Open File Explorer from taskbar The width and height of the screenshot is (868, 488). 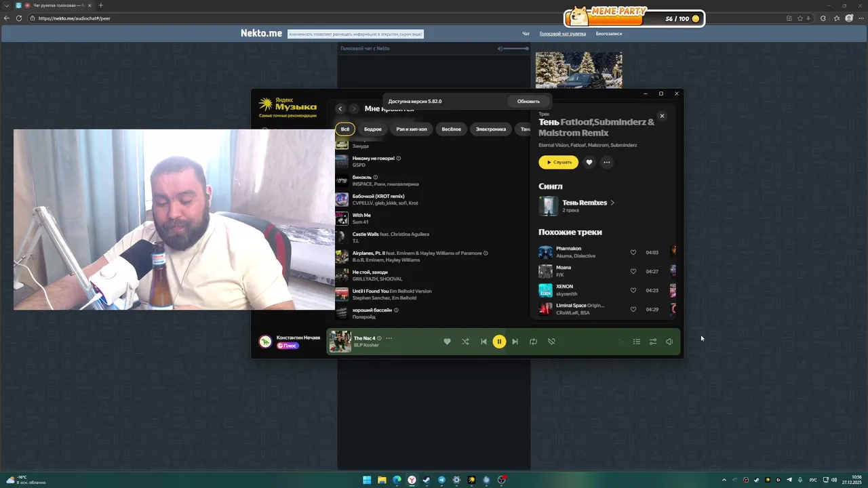(382, 480)
